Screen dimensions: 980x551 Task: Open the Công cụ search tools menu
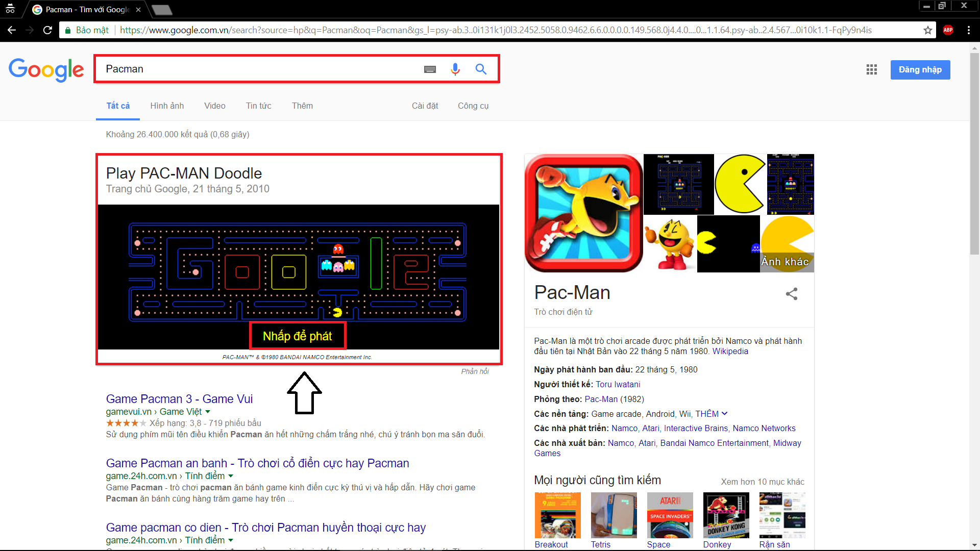[x=473, y=106]
